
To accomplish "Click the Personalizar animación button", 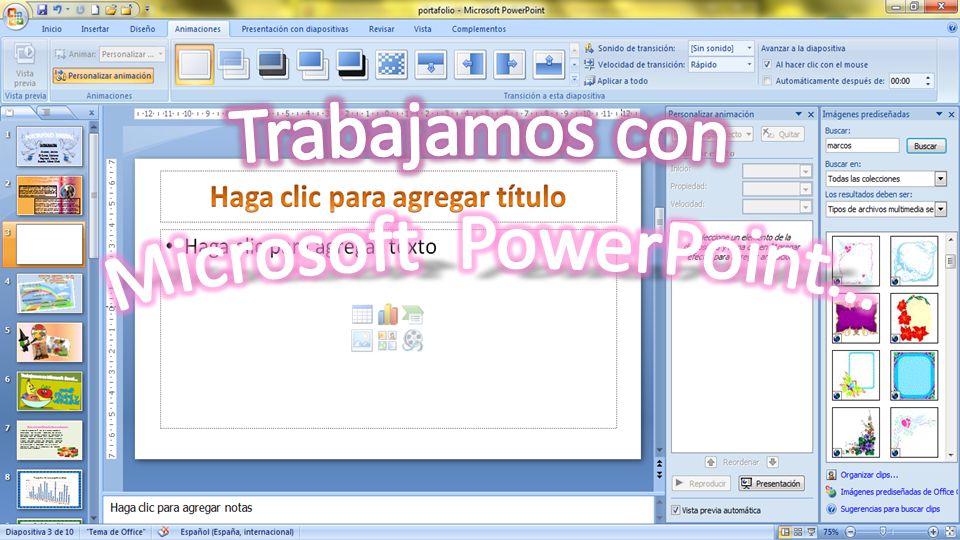I will (x=103, y=75).
